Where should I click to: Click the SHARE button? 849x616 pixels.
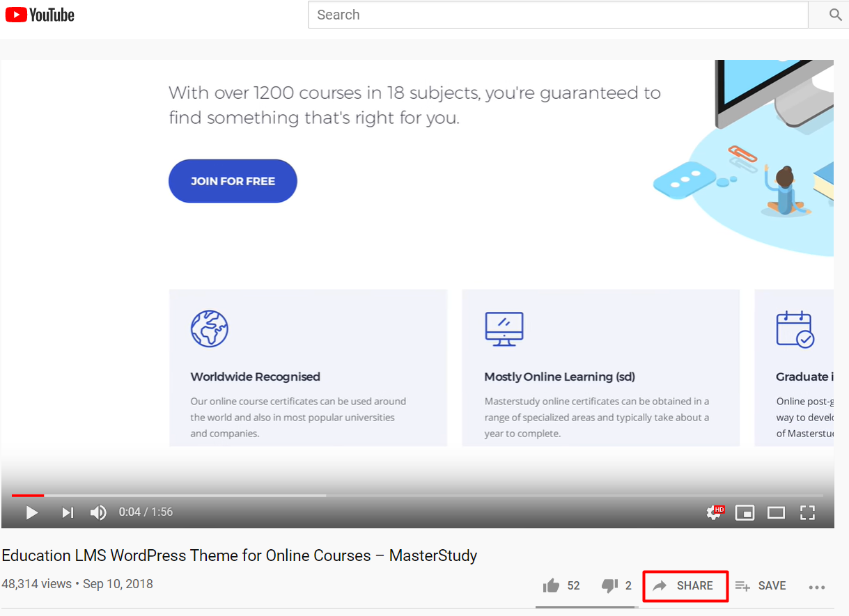click(x=685, y=586)
